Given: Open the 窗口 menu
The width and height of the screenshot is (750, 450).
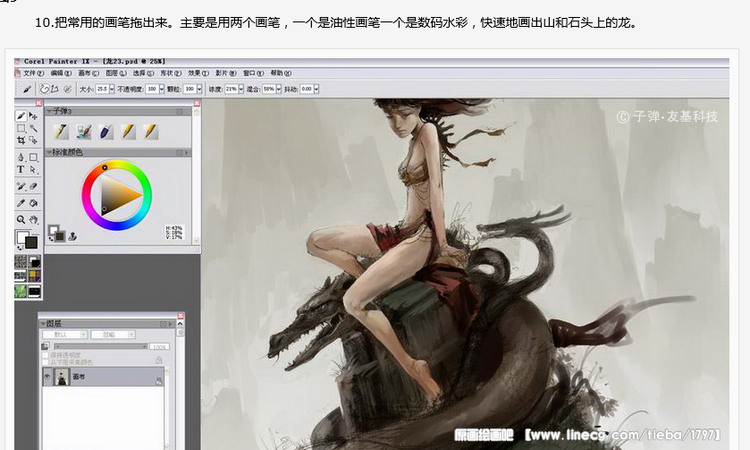Looking at the screenshot, I should pyautogui.click(x=253, y=73).
